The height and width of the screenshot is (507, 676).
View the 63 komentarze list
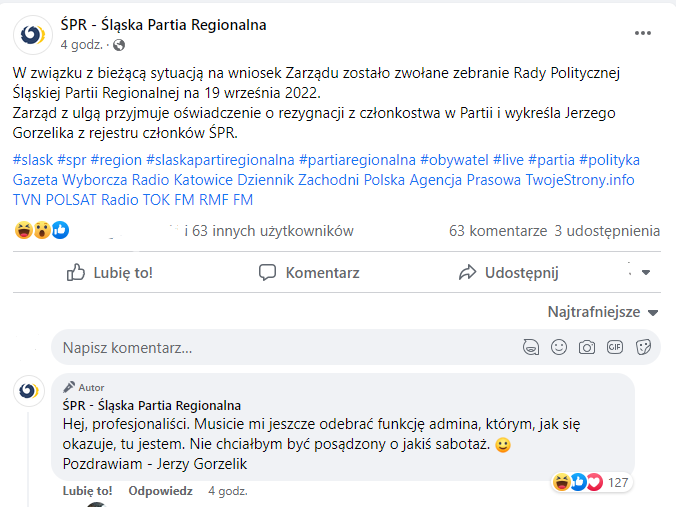click(x=498, y=231)
